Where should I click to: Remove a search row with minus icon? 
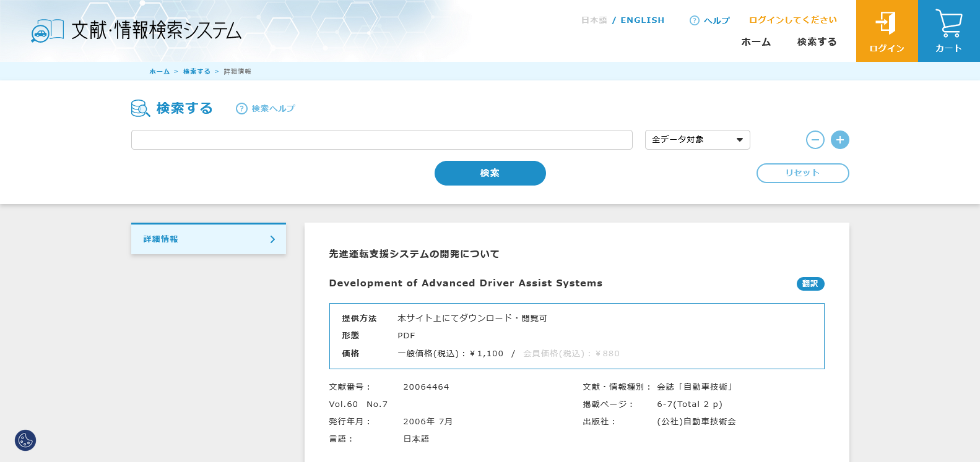(x=815, y=140)
